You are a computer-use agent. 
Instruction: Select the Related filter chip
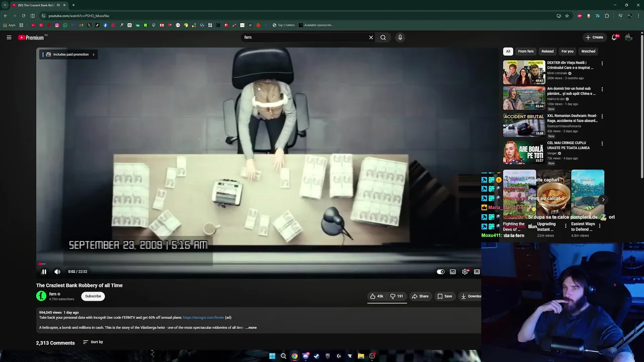coord(547,51)
